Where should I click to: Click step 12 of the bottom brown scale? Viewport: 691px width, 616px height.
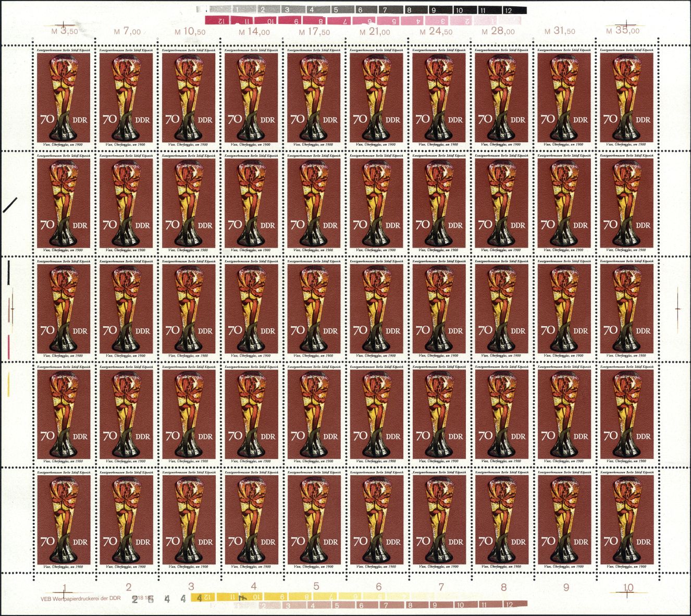pos(515,605)
